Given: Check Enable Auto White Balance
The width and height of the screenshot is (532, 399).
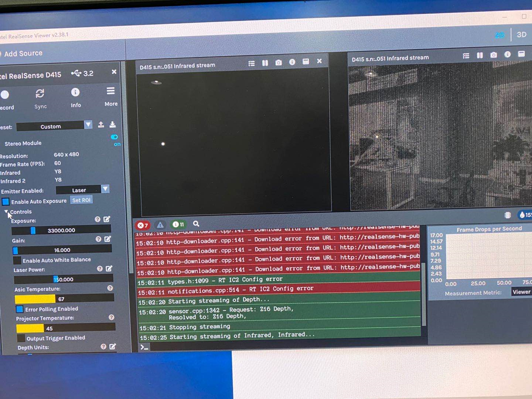Looking at the screenshot, I should coord(17,260).
